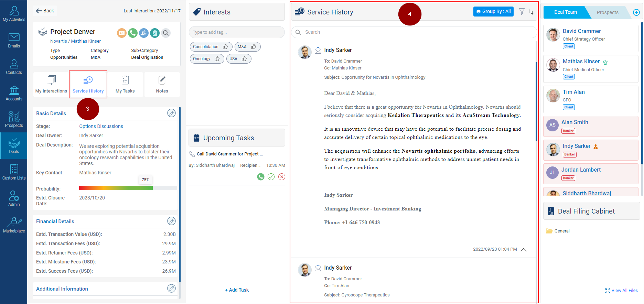
Task: Go to Contacts in sidebar
Action: tap(14, 67)
